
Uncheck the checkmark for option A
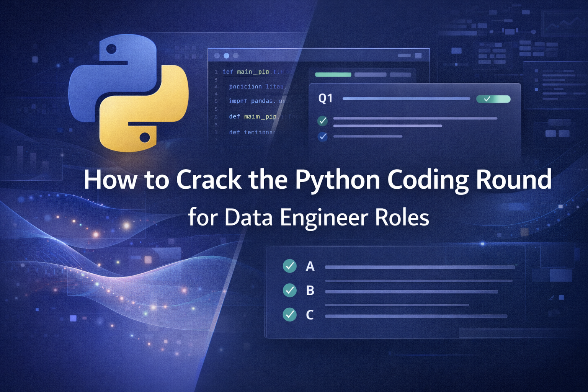click(290, 266)
